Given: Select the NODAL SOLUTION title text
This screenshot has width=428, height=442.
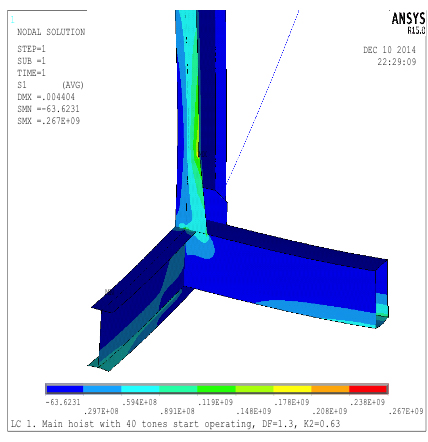Looking at the screenshot, I should 51,32.
